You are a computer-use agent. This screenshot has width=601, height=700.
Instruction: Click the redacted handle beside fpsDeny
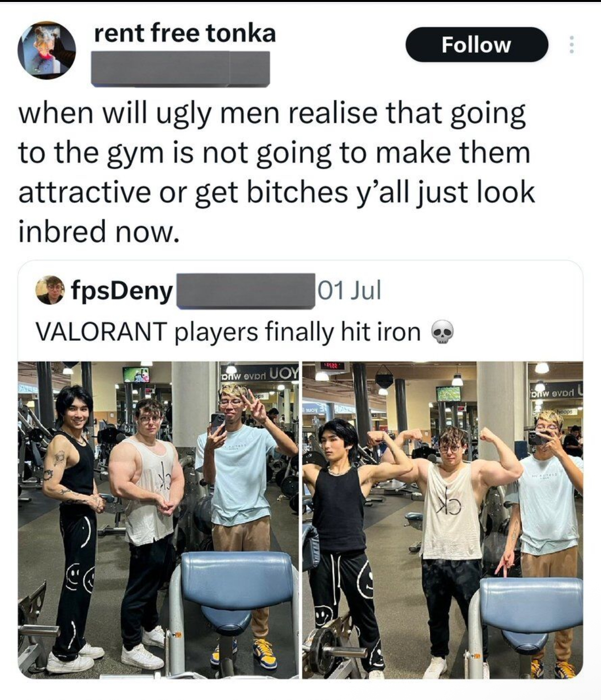244,290
